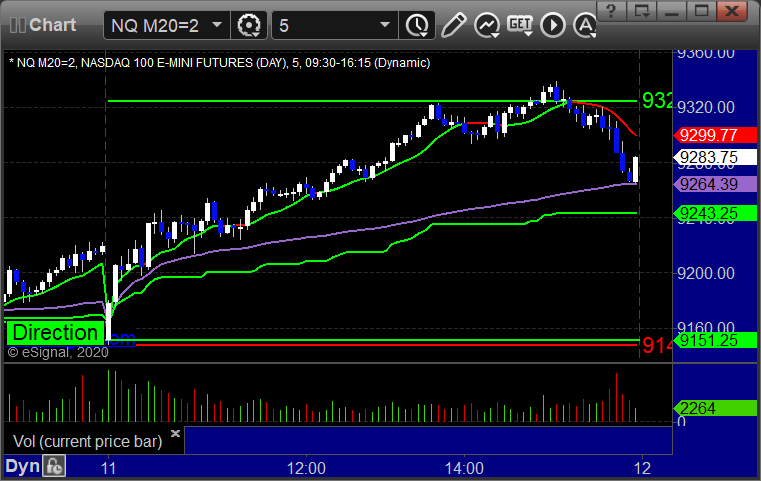This screenshot has width=761, height=481.
Task: Open the chart settings gear icon
Action: pos(248,25)
